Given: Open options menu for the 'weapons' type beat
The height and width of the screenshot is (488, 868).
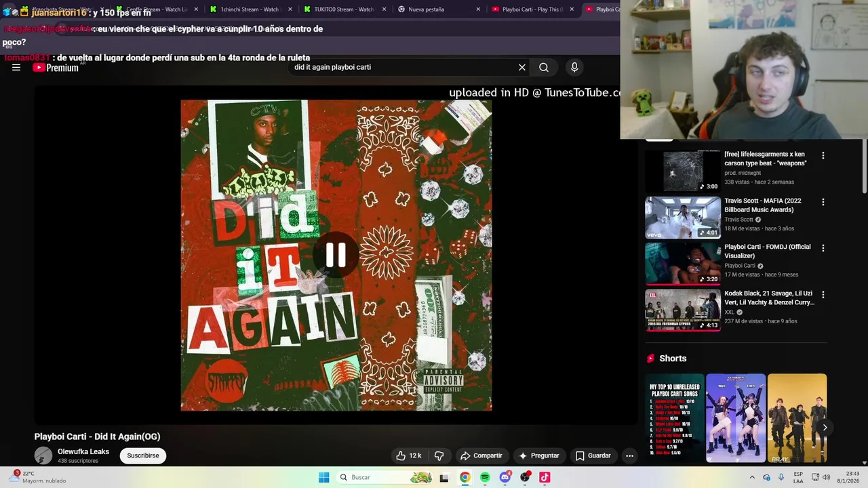Looking at the screenshot, I should (x=823, y=155).
